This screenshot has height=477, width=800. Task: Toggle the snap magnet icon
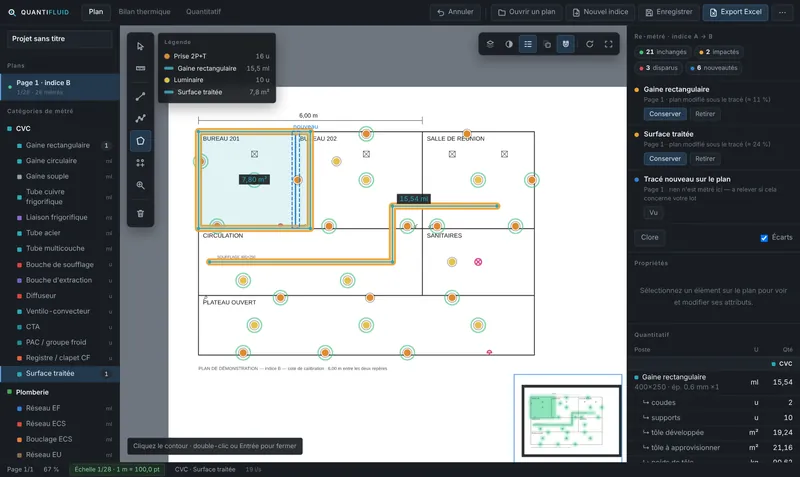pyautogui.click(x=566, y=44)
